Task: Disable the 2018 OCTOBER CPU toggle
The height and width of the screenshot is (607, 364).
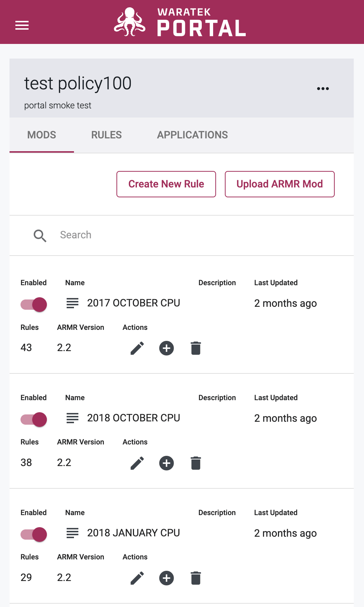Action: pyautogui.click(x=34, y=419)
